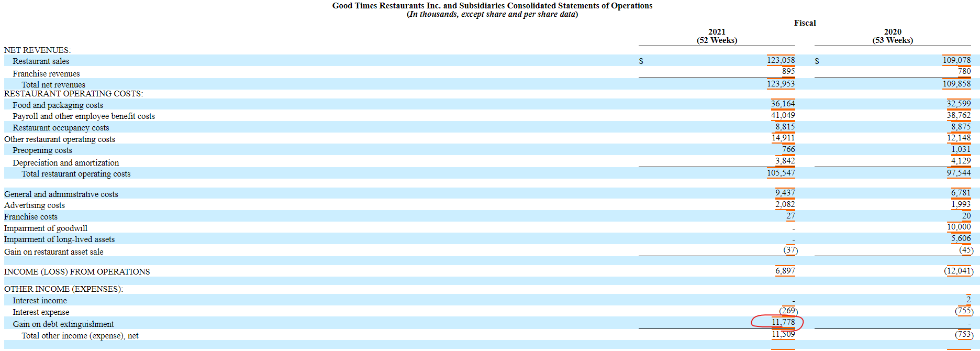Select 2021 interest expense (269)
Viewport: 980px width, 351px height.
[788, 311]
